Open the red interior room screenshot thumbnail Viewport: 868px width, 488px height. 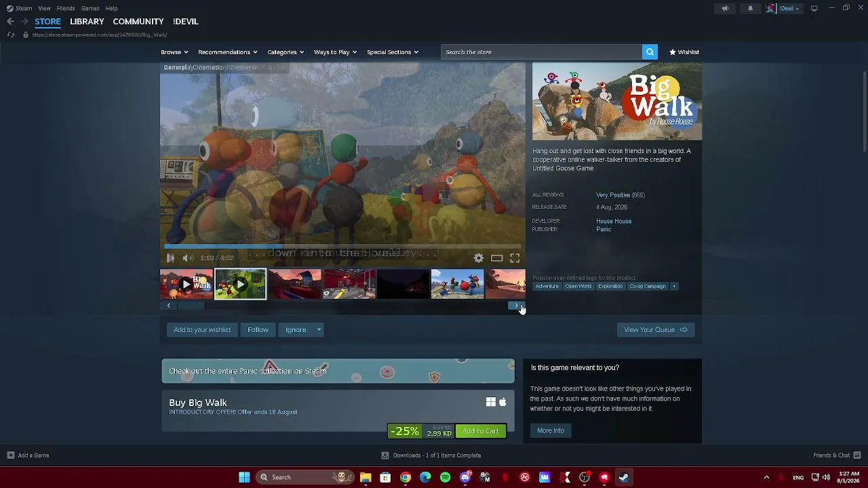tap(349, 284)
